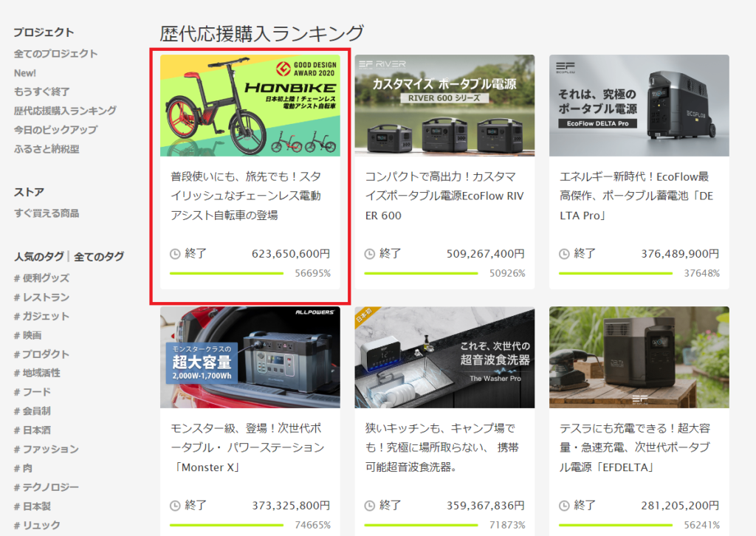
Task: Click the 56241% progress bar
Action: 616,525
